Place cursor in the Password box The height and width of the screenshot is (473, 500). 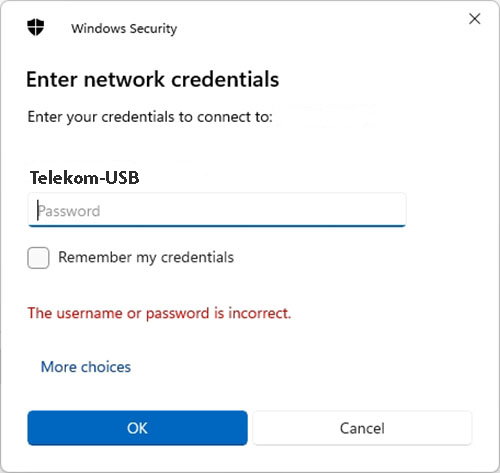point(217,210)
